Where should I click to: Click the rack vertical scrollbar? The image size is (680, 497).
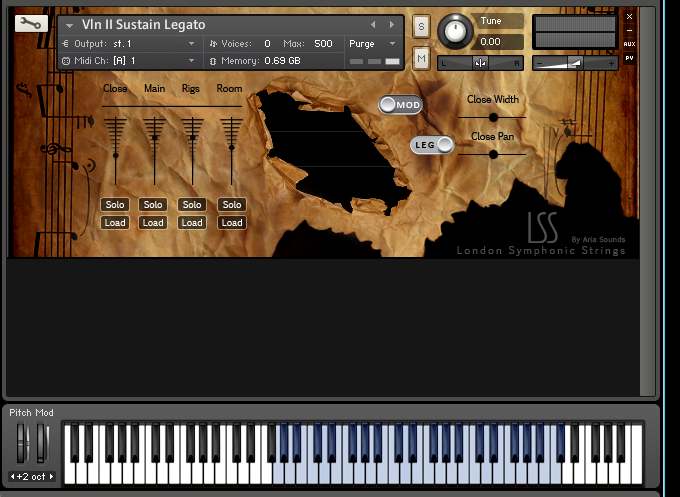(647, 201)
